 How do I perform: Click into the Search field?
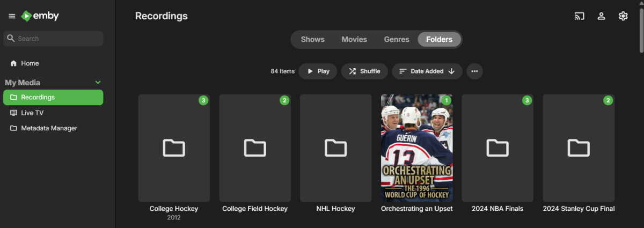tap(54, 39)
